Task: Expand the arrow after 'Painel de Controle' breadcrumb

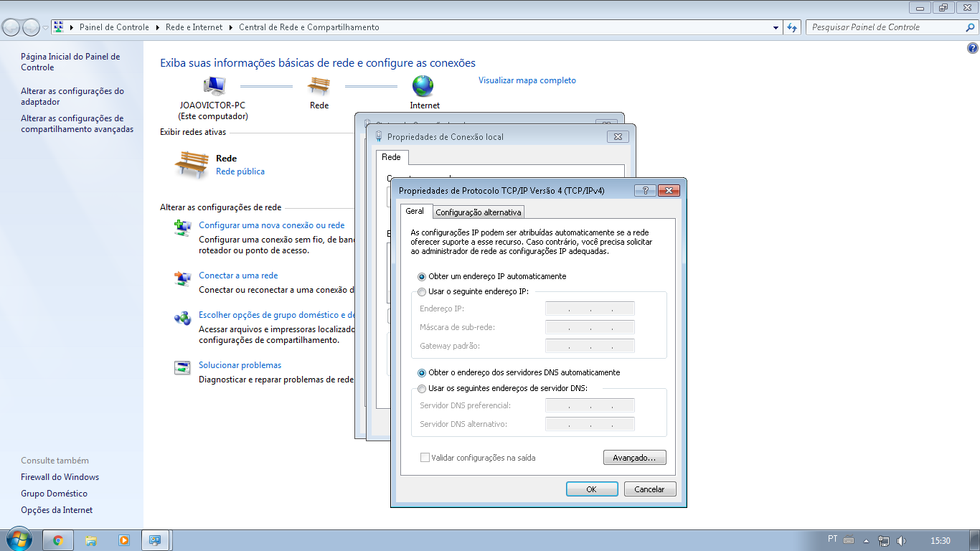Action: click(158, 27)
